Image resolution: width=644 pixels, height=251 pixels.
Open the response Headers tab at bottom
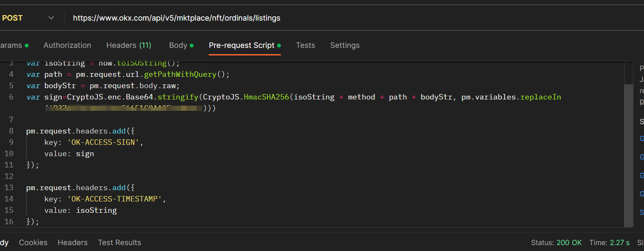point(73,243)
